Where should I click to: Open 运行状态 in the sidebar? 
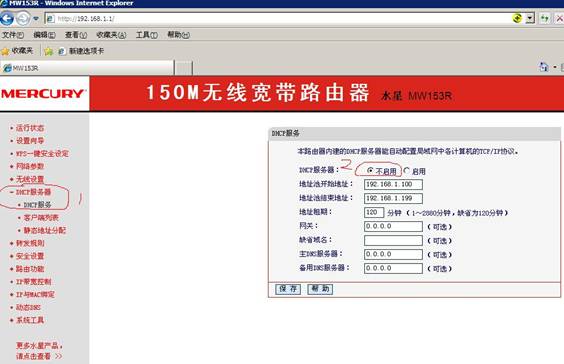30,128
